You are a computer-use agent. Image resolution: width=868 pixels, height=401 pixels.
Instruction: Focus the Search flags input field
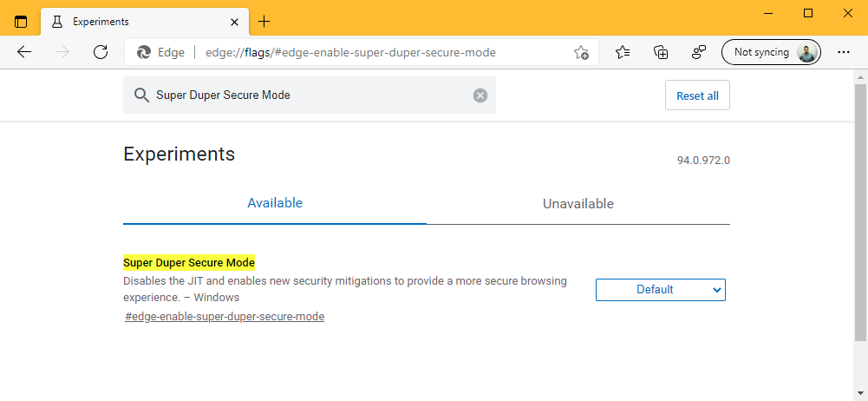pos(312,95)
